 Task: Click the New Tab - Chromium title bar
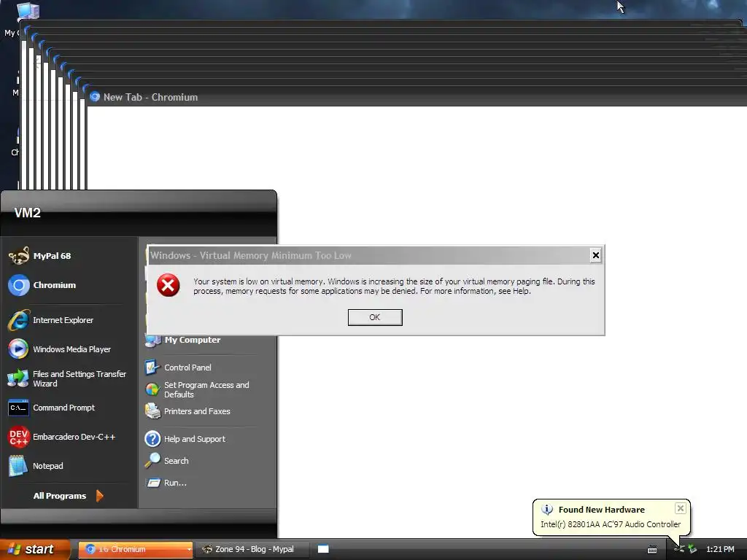[x=417, y=97]
